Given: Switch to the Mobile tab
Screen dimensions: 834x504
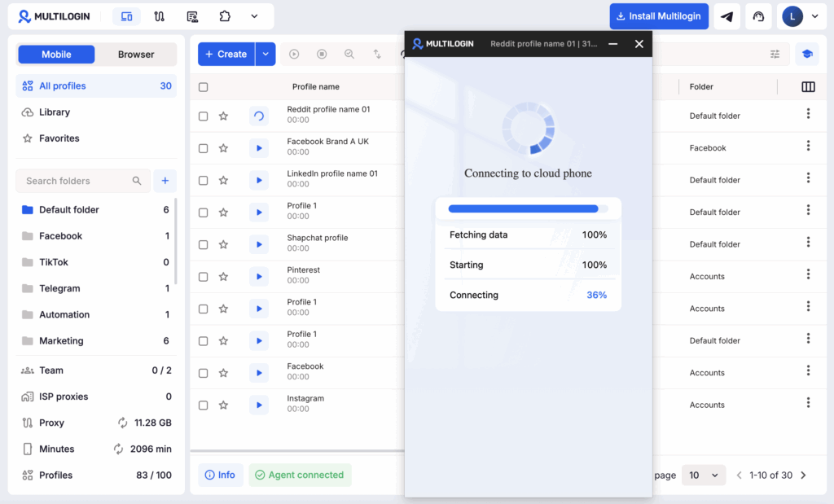Looking at the screenshot, I should coord(56,55).
